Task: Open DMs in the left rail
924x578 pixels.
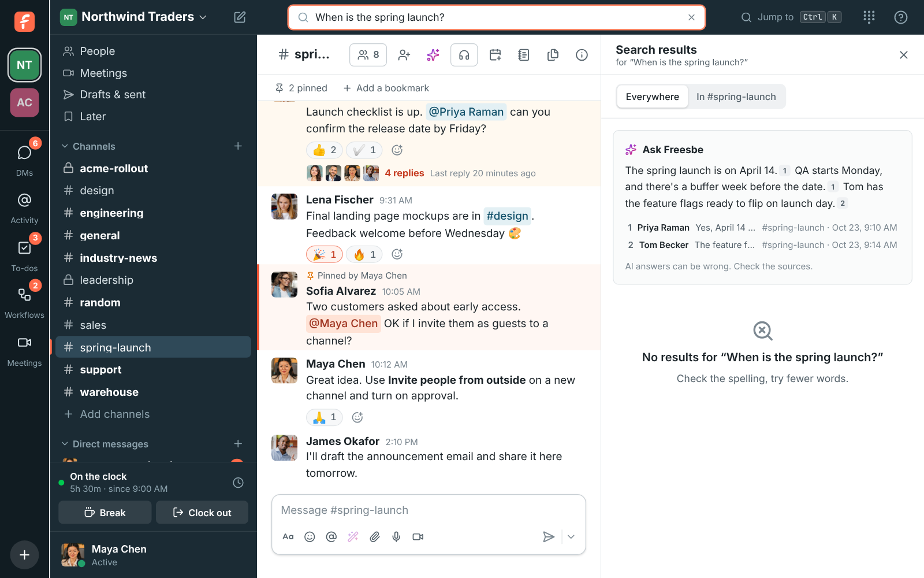Action: point(24,159)
